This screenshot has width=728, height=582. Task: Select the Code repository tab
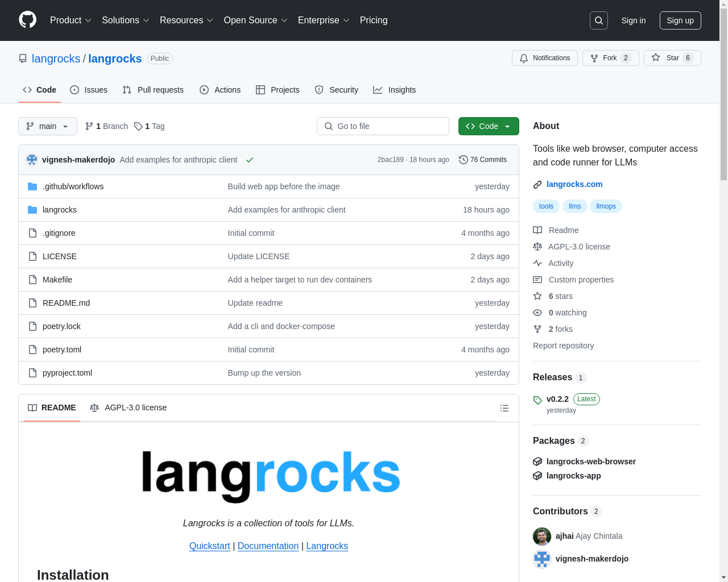point(40,90)
